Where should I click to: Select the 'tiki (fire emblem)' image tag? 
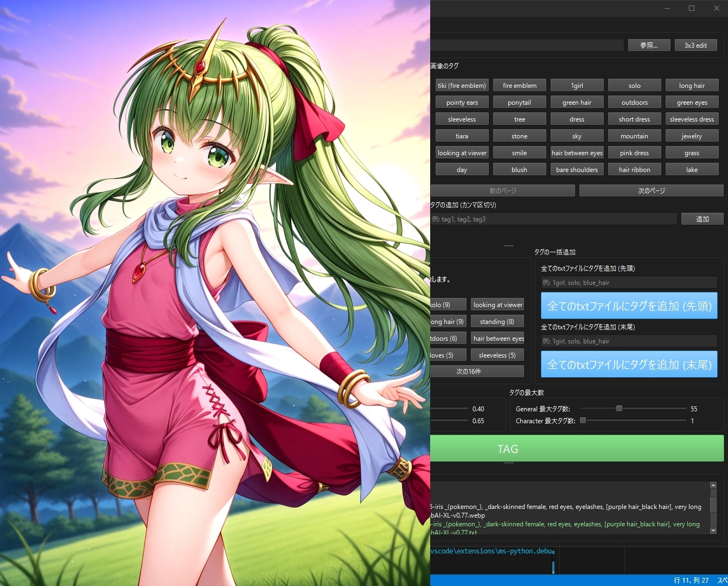462,86
